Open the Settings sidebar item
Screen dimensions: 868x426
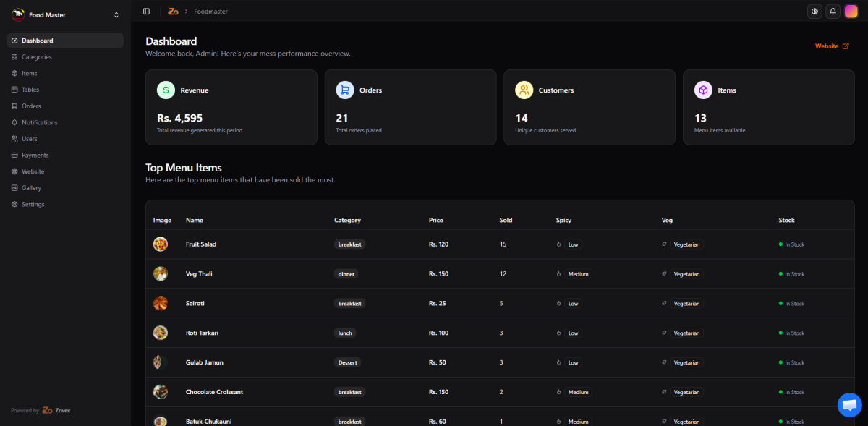[x=33, y=205]
